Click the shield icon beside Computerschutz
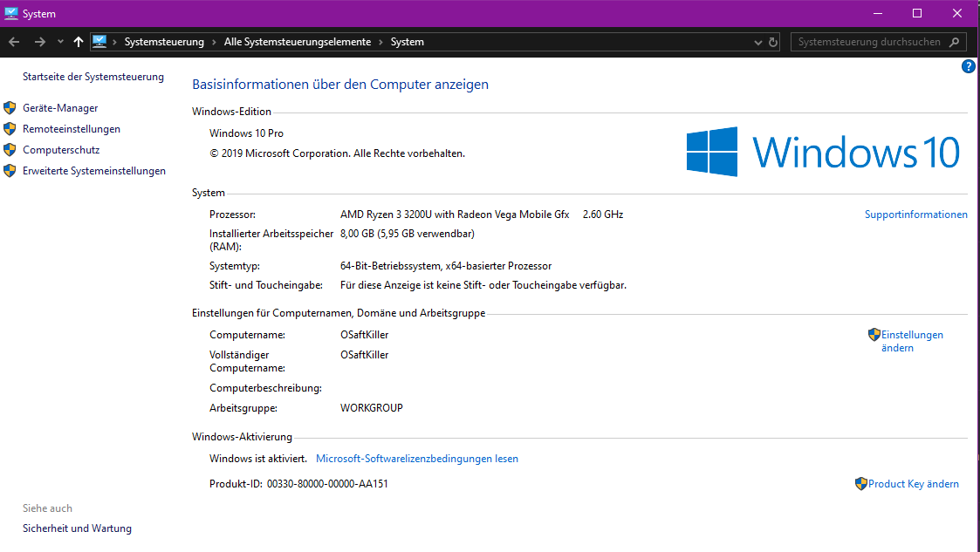Viewport: 980px width, 552px height. 10,150
